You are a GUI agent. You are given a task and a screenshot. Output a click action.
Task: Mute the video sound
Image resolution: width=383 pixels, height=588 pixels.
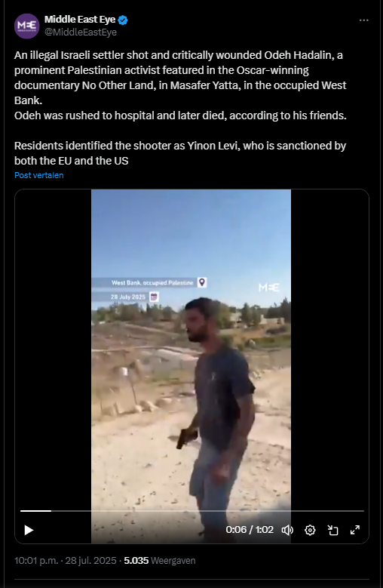287,530
